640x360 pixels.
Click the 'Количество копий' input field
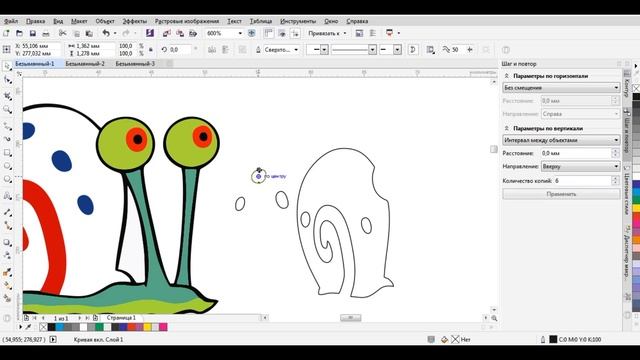[x=582, y=180]
